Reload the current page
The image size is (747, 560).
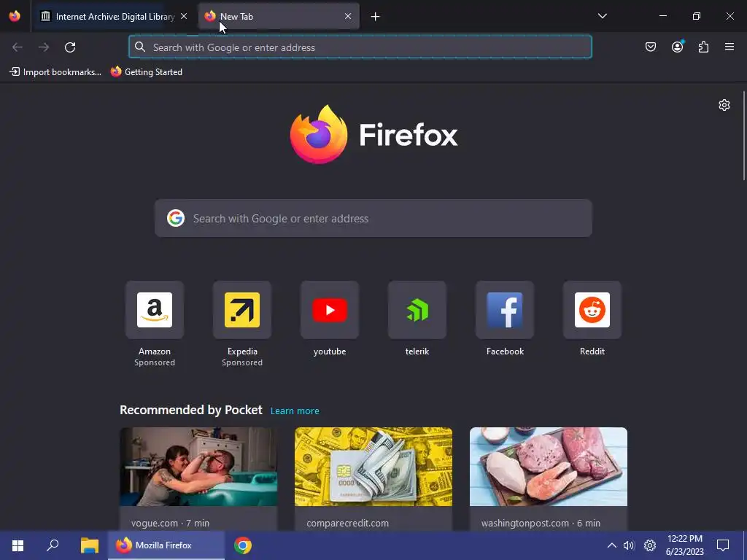pyautogui.click(x=70, y=47)
